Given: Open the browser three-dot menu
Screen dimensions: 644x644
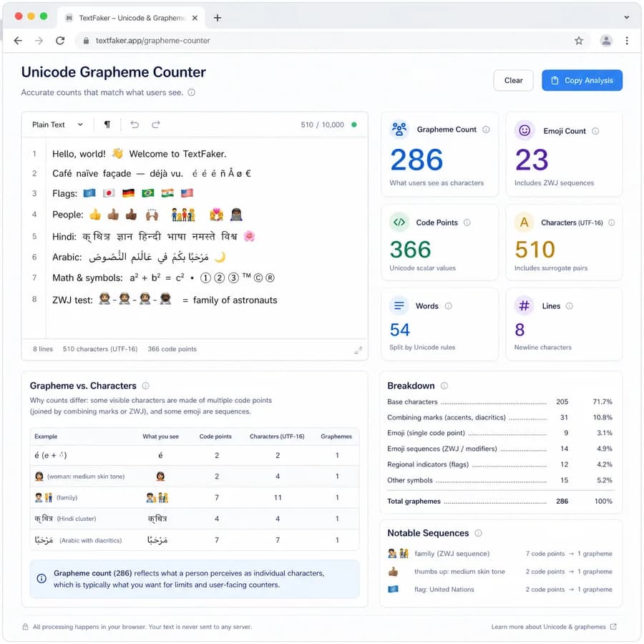Looking at the screenshot, I should (x=627, y=41).
